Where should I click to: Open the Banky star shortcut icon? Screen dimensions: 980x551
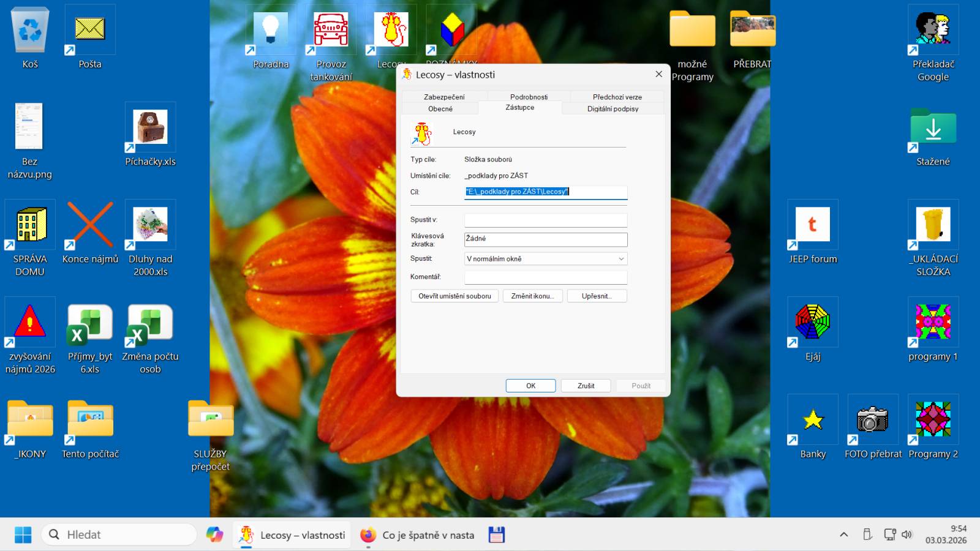pyautogui.click(x=812, y=420)
